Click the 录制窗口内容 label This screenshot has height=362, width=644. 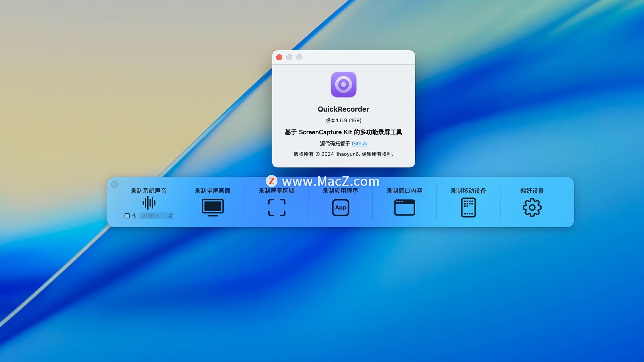pyautogui.click(x=404, y=191)
